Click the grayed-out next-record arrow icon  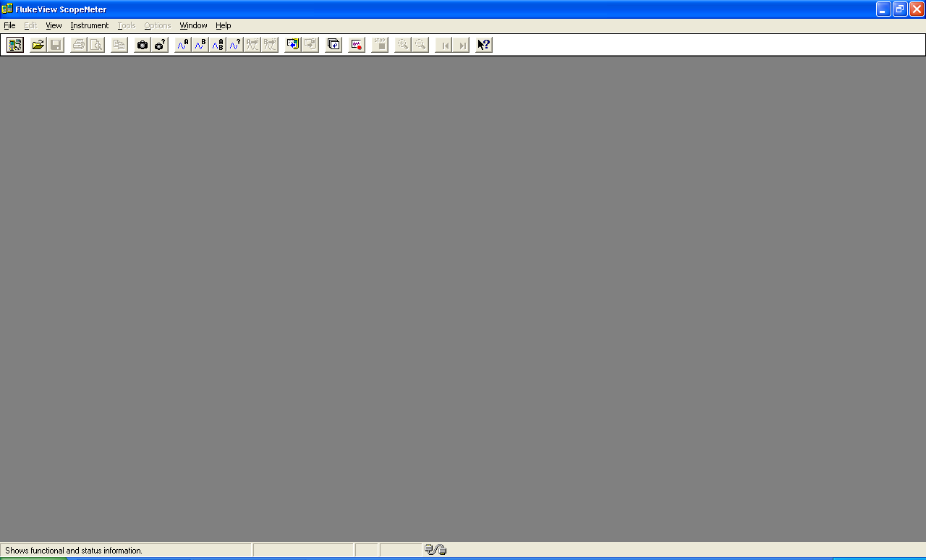pyautogui.click(x=461, y=45)
